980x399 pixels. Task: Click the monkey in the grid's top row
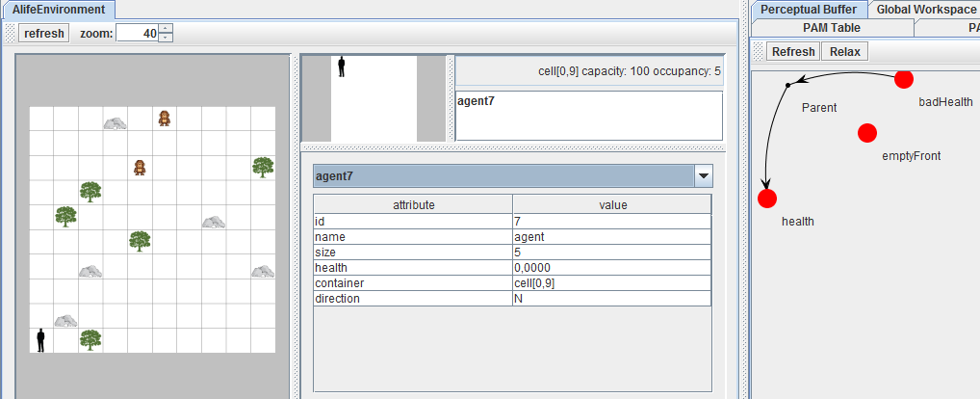tap(165, 118)
